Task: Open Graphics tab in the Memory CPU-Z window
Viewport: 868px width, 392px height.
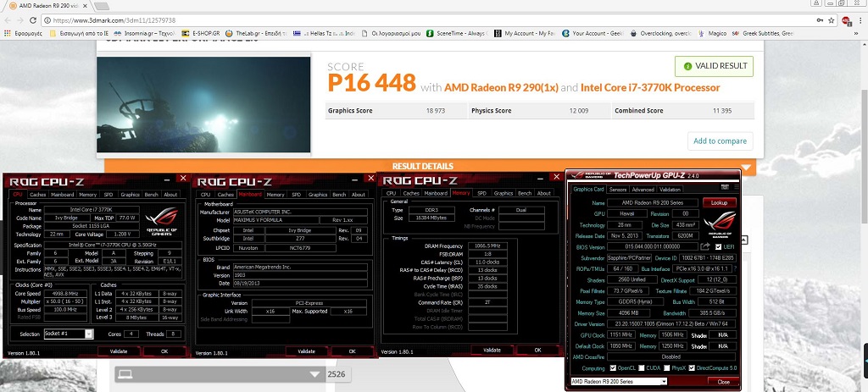Action: (x=503, y=194)
